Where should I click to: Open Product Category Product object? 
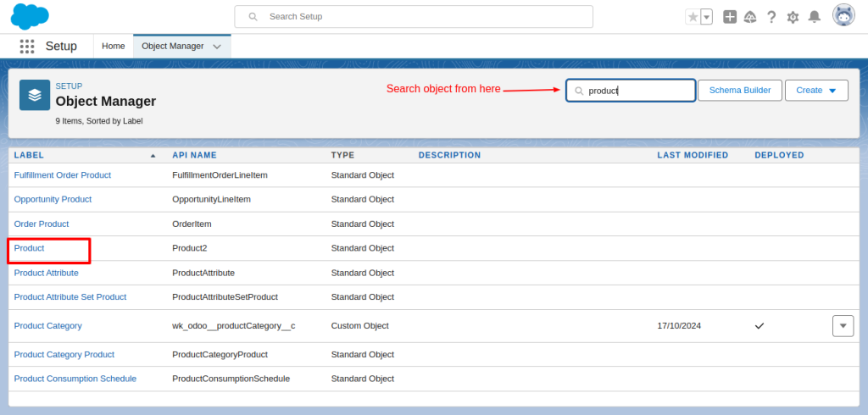pos(64,354)
